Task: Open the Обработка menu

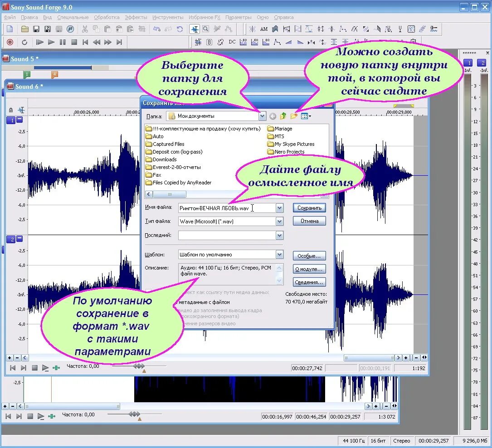Action: coord(107,17)
